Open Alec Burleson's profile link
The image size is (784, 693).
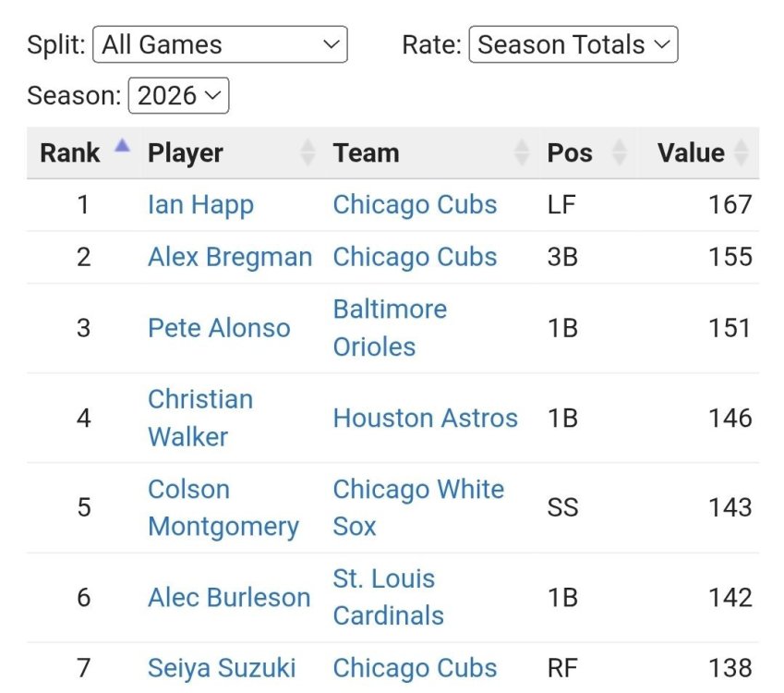pyautogui.click(x=229, y=598)
